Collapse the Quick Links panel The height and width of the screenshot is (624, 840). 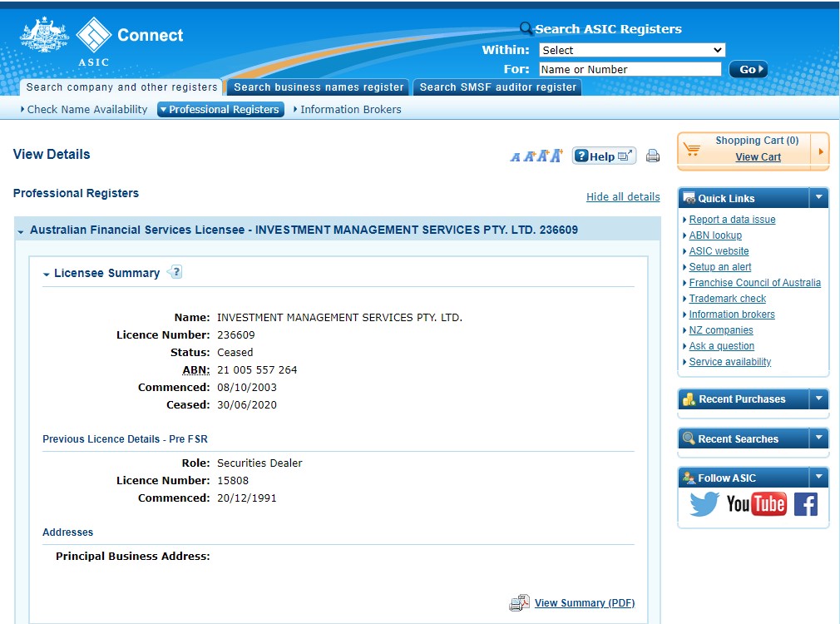[818, 198]
